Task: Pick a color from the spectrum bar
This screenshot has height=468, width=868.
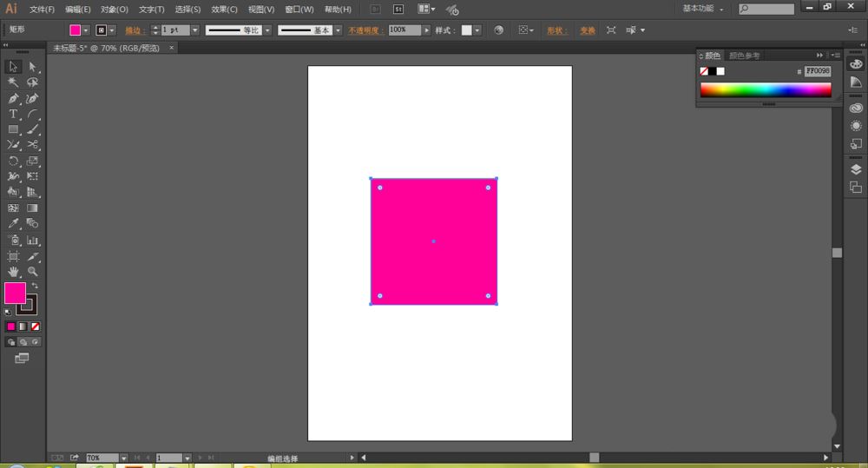Action: click(765, 89)
